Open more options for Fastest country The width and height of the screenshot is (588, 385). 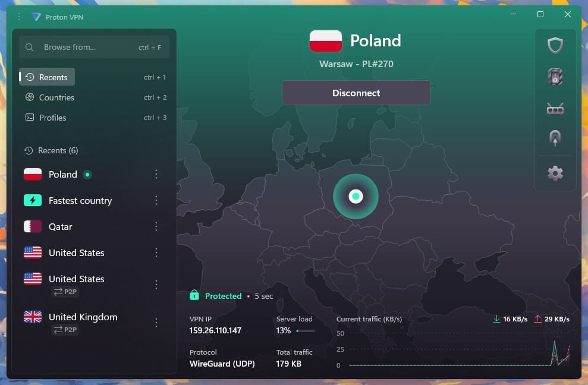[x=156, y=200]
